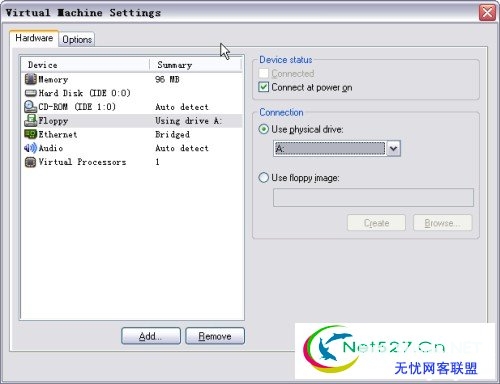500x384 pixels.
Task: Click CD-ROM's Auto detect summary
Action: pos(182,107)
